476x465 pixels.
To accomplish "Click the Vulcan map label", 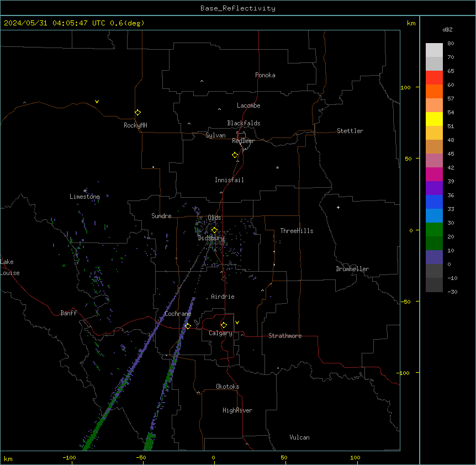I will (300, 437).
